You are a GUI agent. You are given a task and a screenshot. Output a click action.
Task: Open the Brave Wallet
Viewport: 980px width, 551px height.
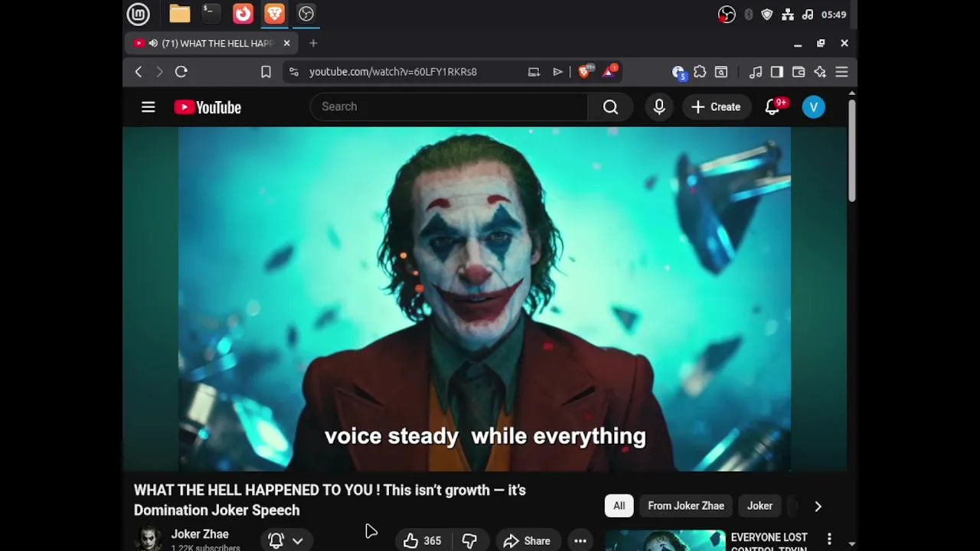click(799, 72)
